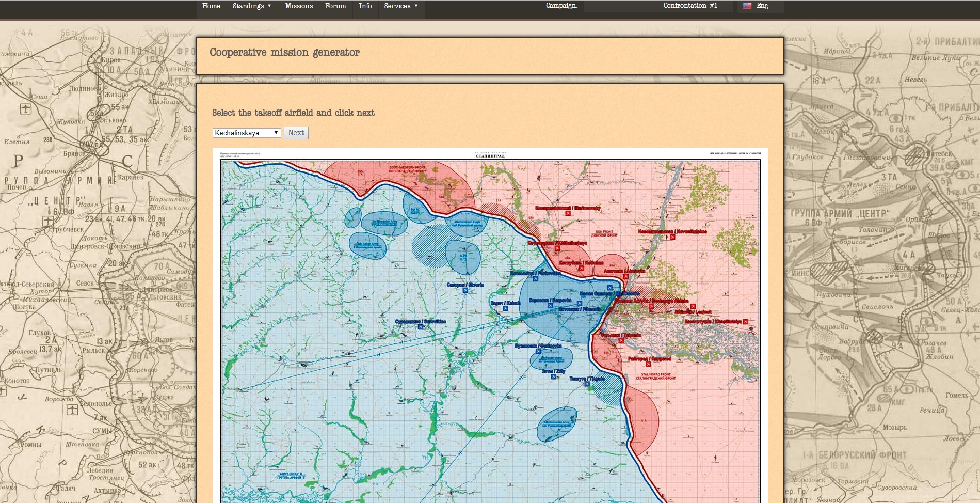Expand the Standings menu
The width and height of the screenshot is (980, 503).
tap(252, 6)
